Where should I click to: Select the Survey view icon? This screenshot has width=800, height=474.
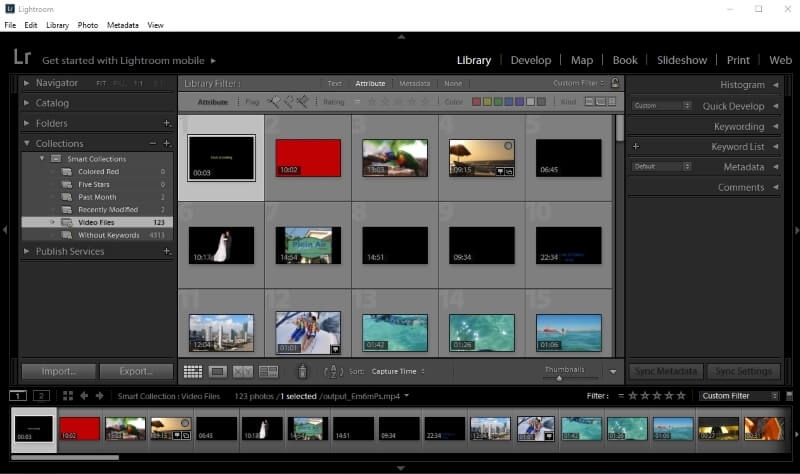tap(268, 371)
